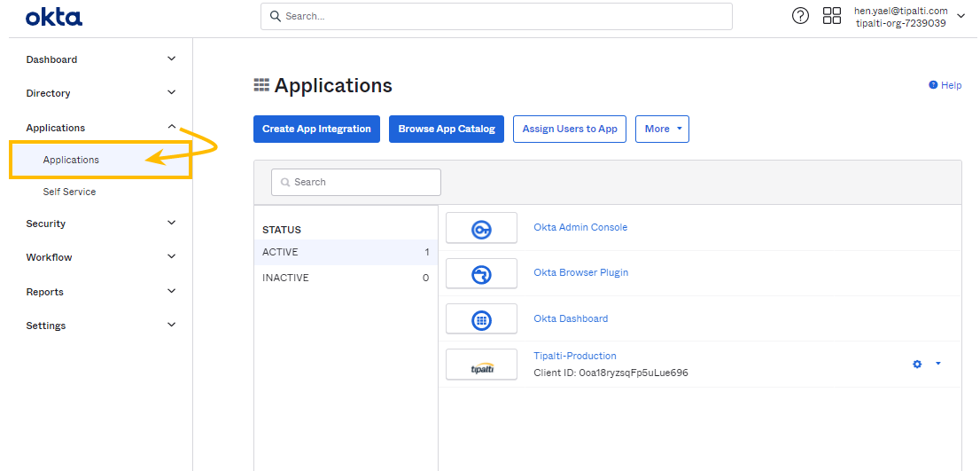The height and width of the screenshot is (471, 980).
Task: Click the Okta Admin Console app icon
Action: [x=481, y=228]
